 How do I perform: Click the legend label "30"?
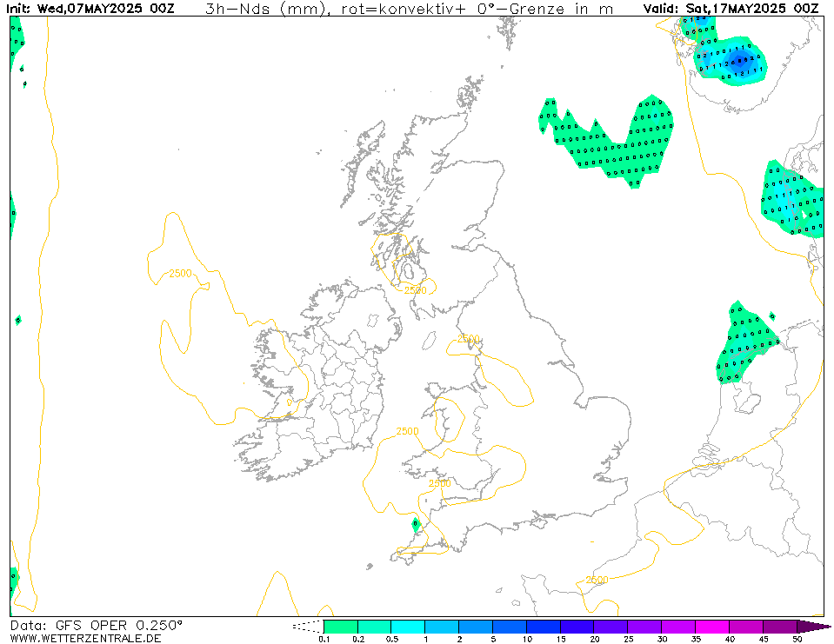click(x=662, y=639)
